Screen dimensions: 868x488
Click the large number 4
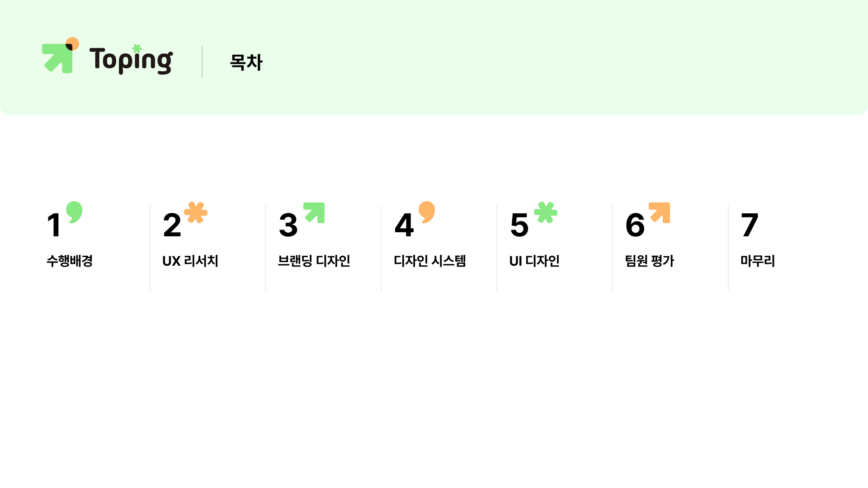[x=404, y=225]
